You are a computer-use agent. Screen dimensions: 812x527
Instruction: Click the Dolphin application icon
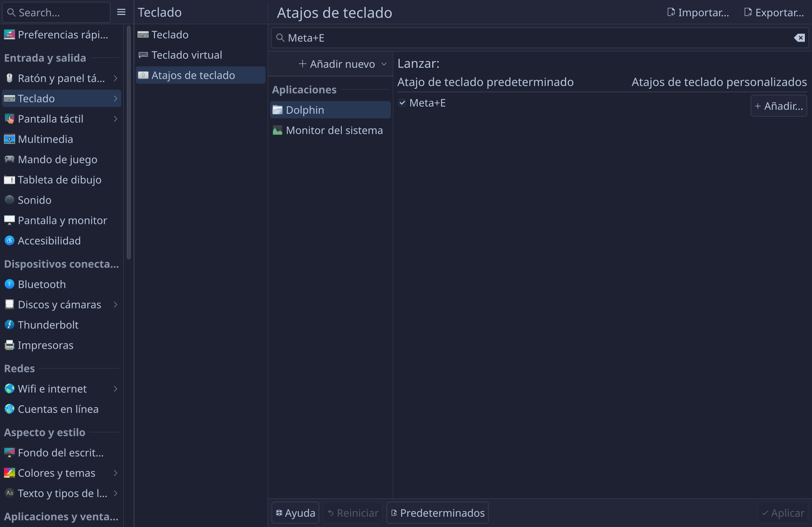[x=278, y=110]
